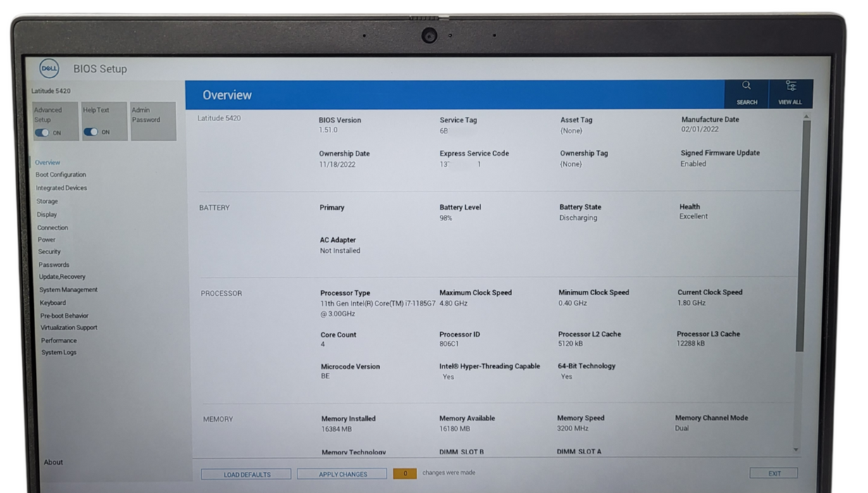Open System Management section
This screenshot has height=493, width=868.
[68, 290]
